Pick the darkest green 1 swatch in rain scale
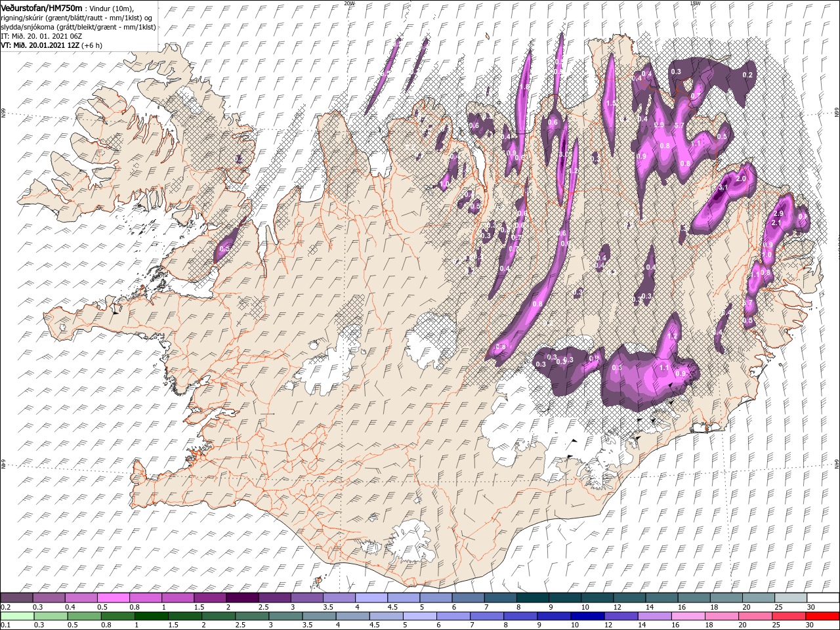This screenshot has width=840, height=630. [151, 616]
